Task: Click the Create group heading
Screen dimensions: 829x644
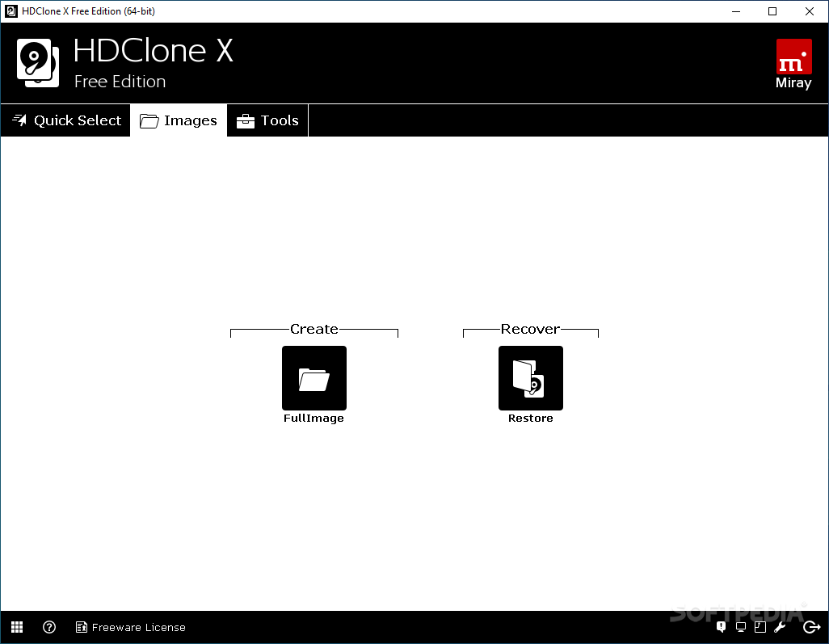Action: (314, 329)
